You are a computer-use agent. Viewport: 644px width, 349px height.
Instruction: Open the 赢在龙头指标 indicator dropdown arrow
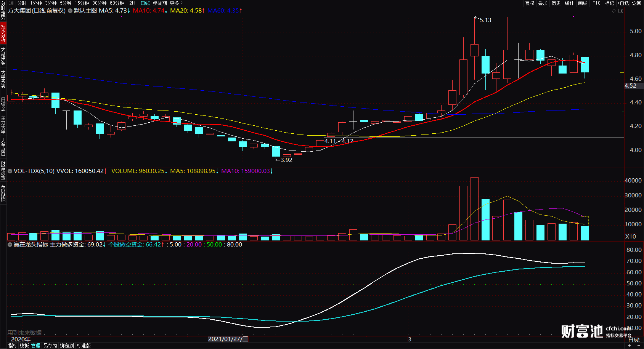tap(10, 245)
